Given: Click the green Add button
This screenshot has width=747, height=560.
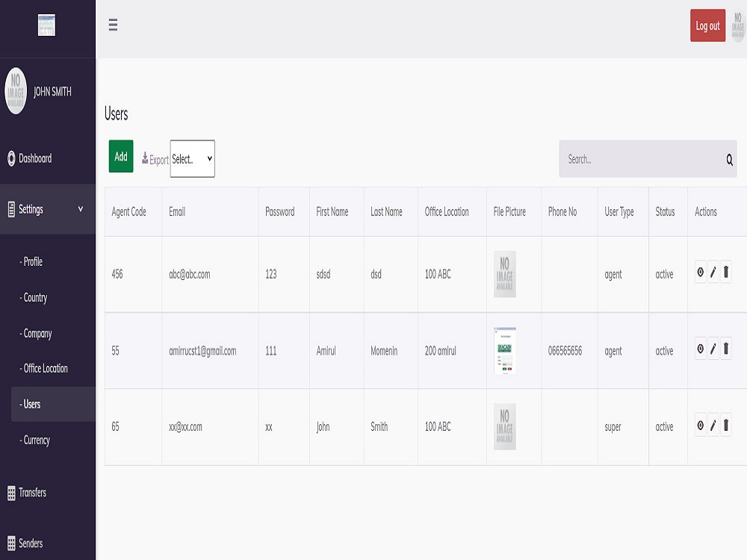Looking at the screenshot, I should [121, 156].
